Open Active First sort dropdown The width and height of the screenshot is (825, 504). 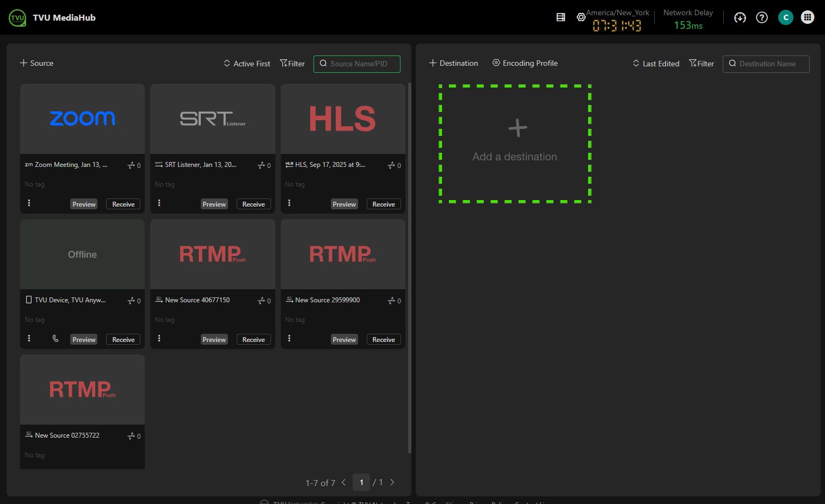(x=247, y=64)
